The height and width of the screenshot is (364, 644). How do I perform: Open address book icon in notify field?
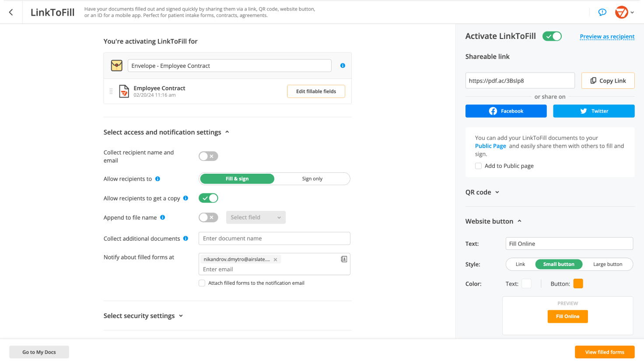click(344, 259)
